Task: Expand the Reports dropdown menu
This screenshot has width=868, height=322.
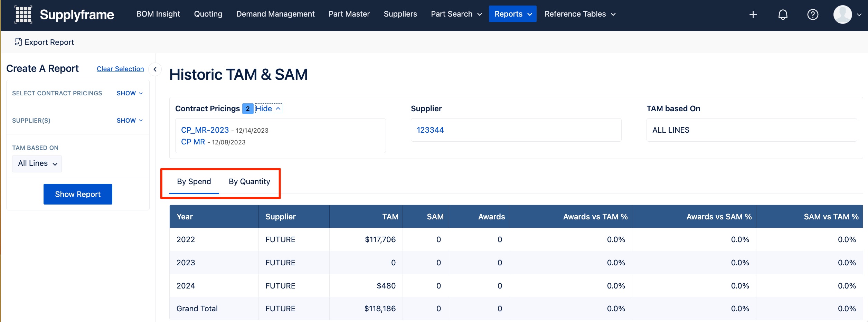Action: tap(512, 14)
